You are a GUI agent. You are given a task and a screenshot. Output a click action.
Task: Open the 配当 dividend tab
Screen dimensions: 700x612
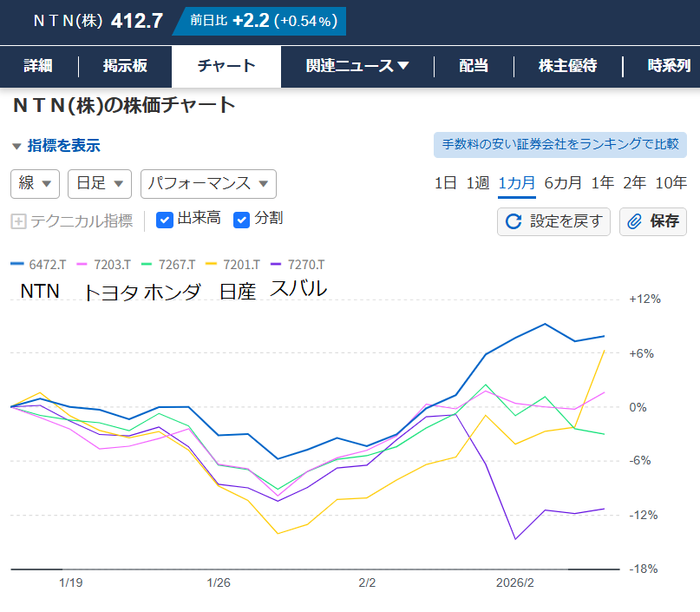pyautogui.click(x=474, y=67)
